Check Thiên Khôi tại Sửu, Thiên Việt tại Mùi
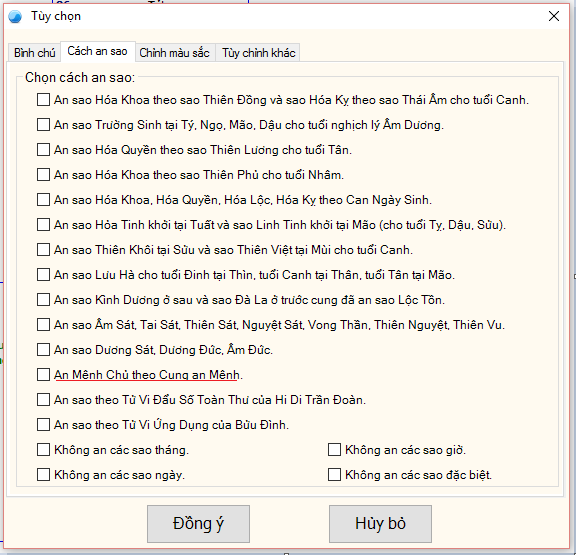The image size is (576, 555). pyautogui.click(x=43, y=249)
